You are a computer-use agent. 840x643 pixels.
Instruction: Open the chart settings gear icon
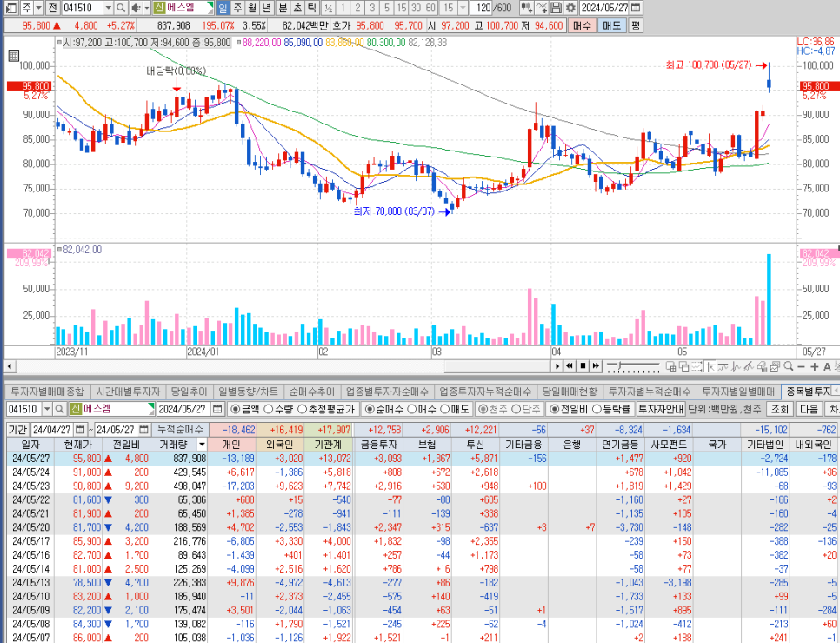[x=570, y=8]
